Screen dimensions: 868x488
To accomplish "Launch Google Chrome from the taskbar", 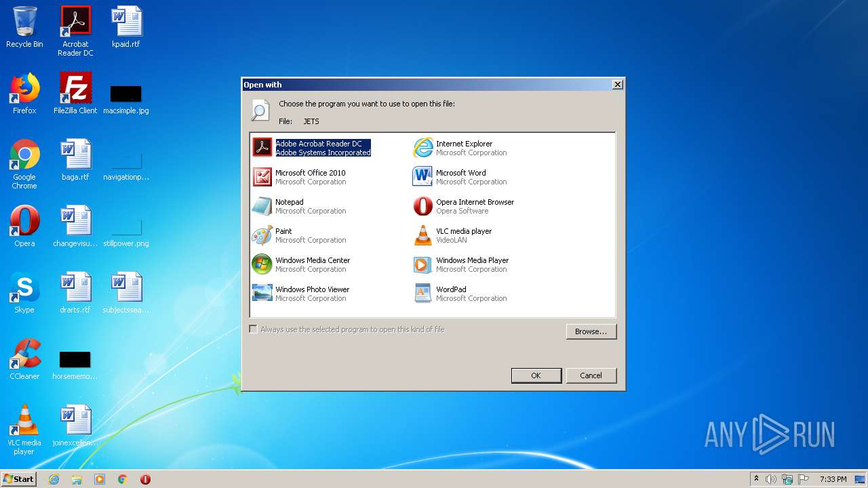I will point(123,479).
